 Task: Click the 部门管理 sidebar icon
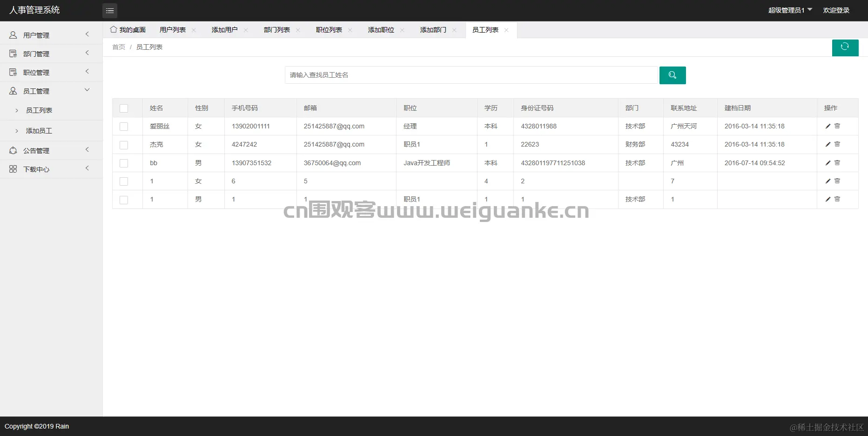point(13,54)
